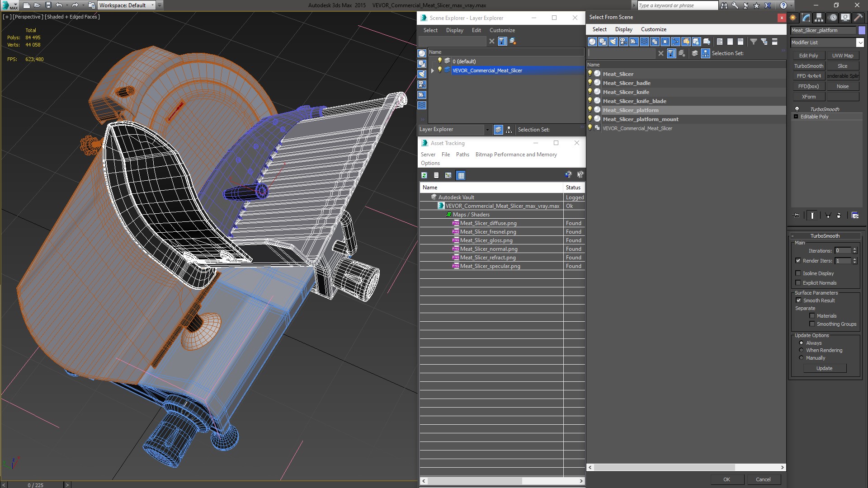Toggle geometry display filter in Select From Scene

click(x=592, y=42)
